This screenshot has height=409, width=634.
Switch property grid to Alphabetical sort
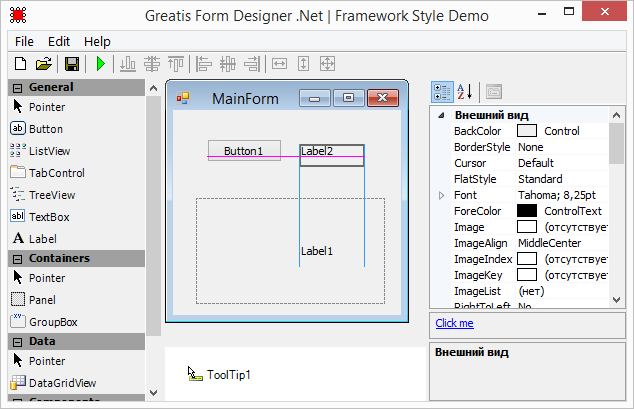[x=465, y=92]
